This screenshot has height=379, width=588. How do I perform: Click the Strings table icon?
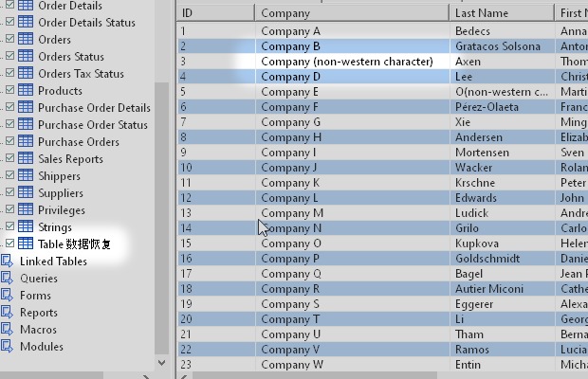[27, 227]
